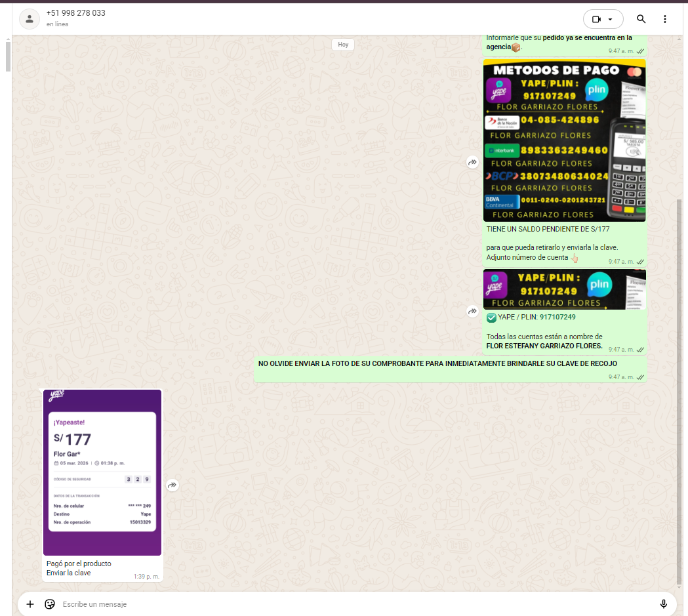The height and width of the screenshot is (616, 688).
Task: Forward the METODOS DE PAGO image
Action: tap(472, 162)
